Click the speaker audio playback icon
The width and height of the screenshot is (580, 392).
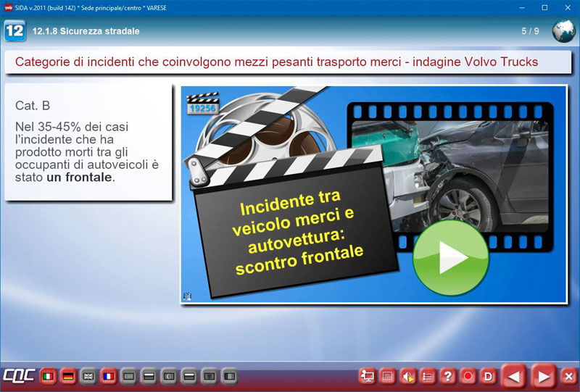pos(408,376)
